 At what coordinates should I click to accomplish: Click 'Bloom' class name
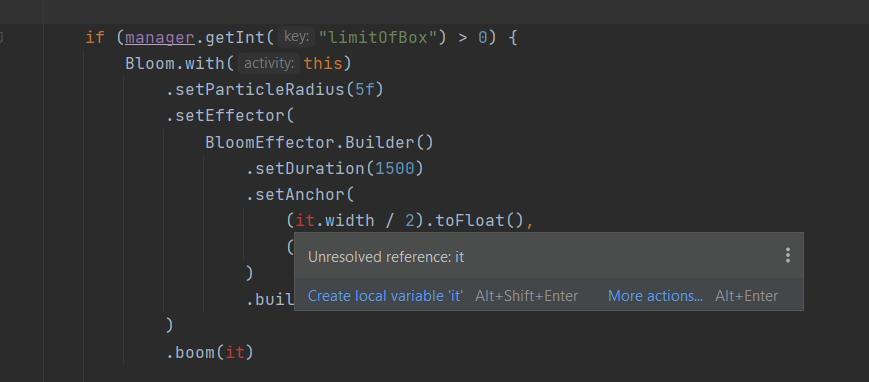point(150,63)
